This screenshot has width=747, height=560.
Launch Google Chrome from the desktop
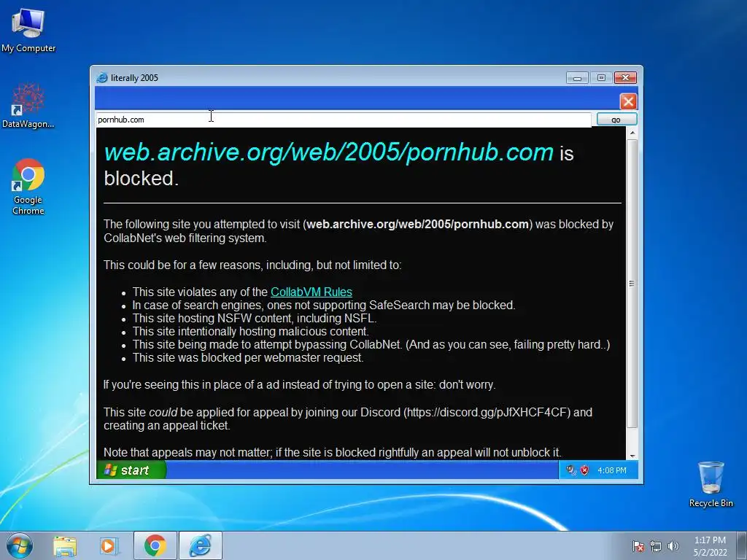point(28,187)
